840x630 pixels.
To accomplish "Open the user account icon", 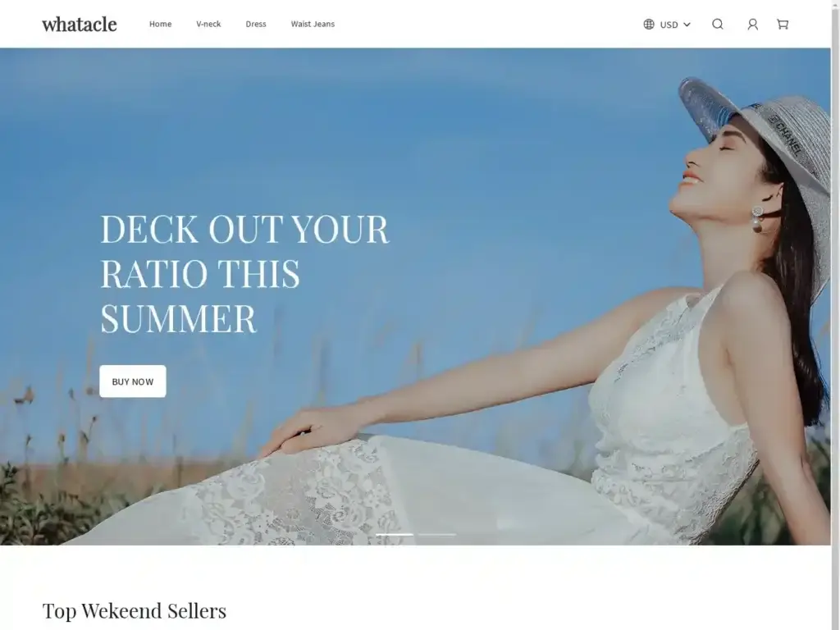I will (753, 24).
